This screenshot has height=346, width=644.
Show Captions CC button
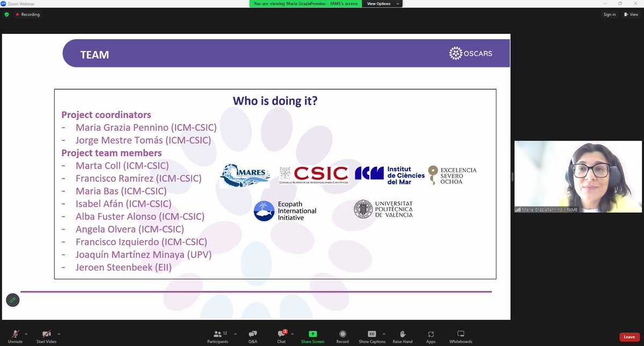click(372, 336)
